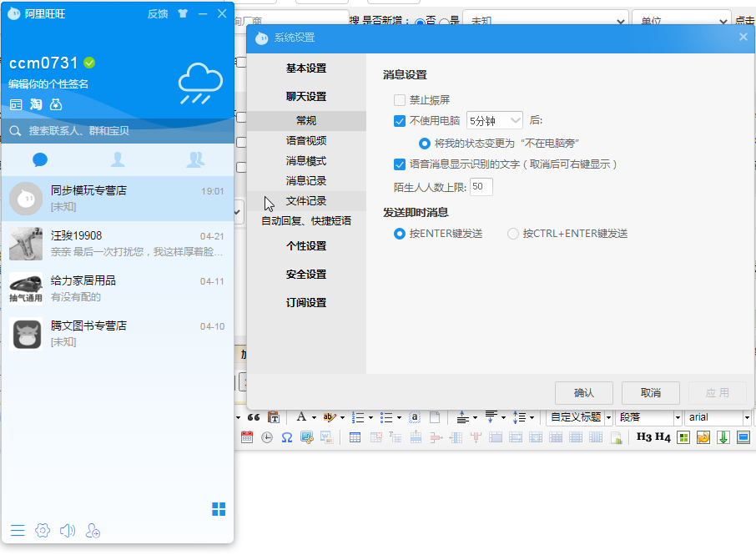Click the money bag icon under the signature
The width and height of the screenshot is (756, 555).
coord(56,104)
